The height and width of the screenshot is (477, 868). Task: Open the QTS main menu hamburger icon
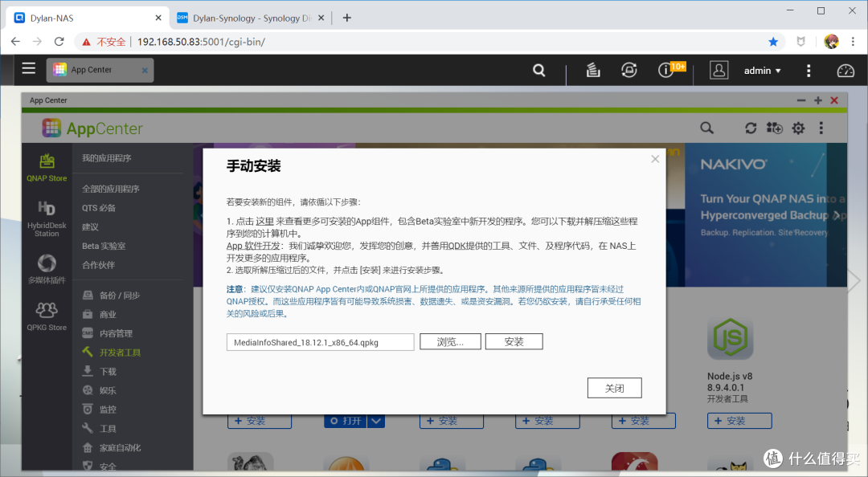pyautogui.click(x=28, y=68)
